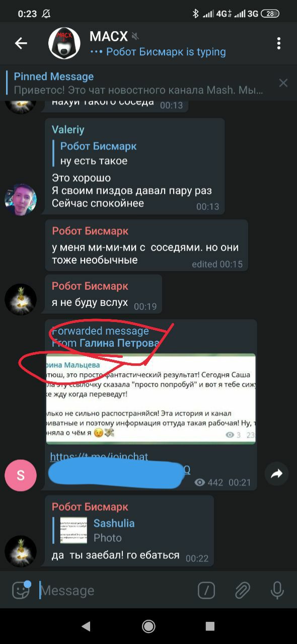Tap the bot commands slash icon
Image resolution: width=297 pixels, height=644 pixels.
click(x=206, y=590)
